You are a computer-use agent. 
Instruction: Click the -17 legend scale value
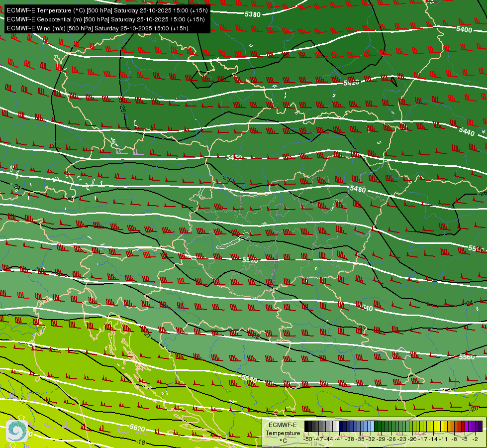click(x=423, y=439)
